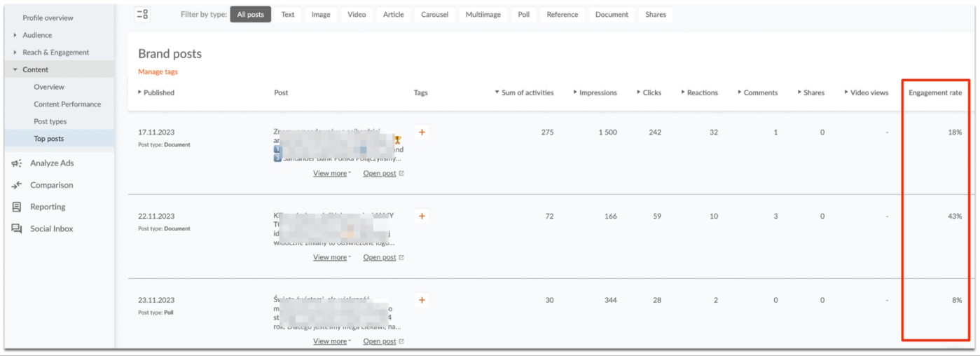
Task: Click the Manage tags link
Action: [158, 71]
